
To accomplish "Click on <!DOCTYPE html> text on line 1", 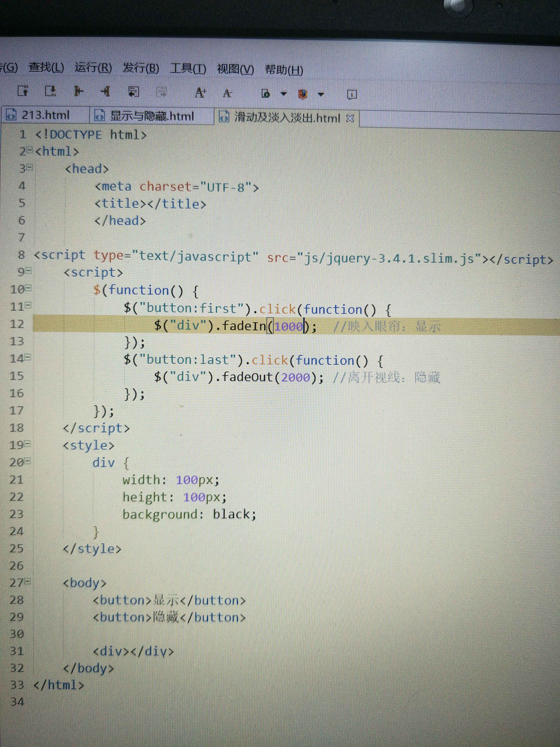I will (91, 135).
